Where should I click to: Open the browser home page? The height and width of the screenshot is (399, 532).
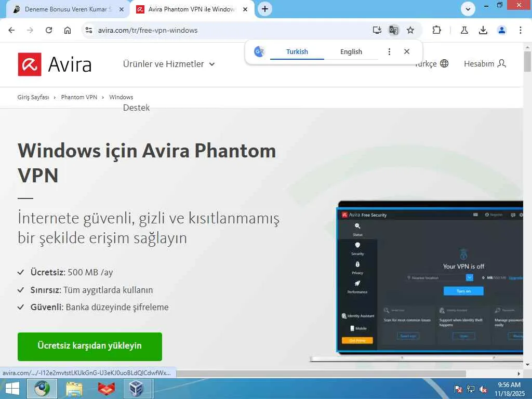[68, 30]
